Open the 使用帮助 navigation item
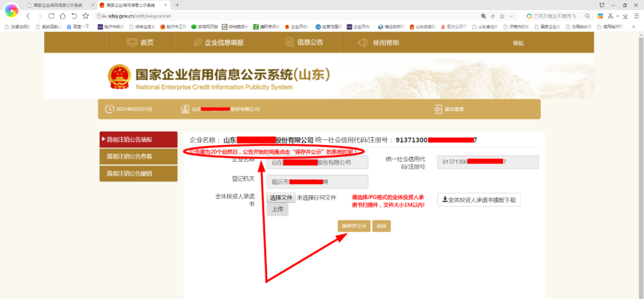 tap(379, 42)
